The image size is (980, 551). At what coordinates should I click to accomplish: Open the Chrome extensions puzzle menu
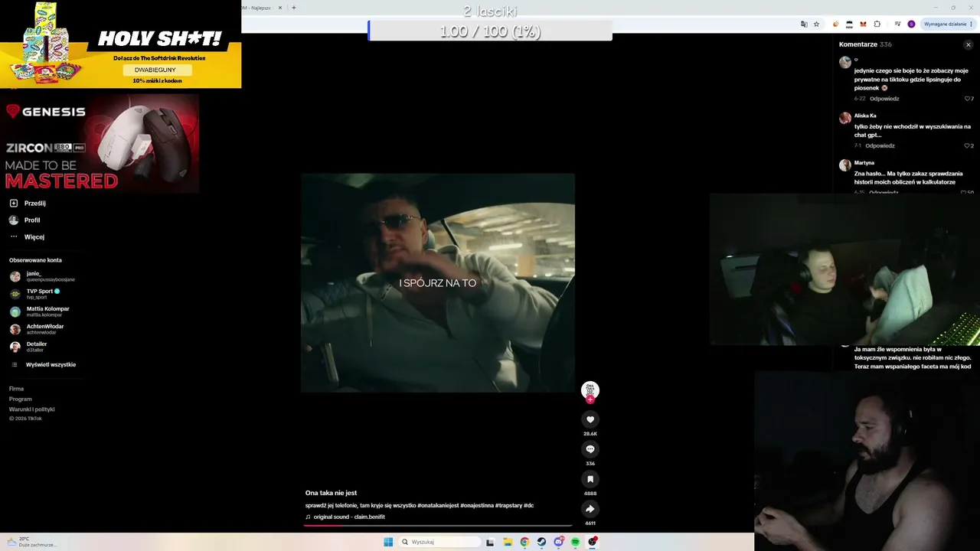point(877,24)
